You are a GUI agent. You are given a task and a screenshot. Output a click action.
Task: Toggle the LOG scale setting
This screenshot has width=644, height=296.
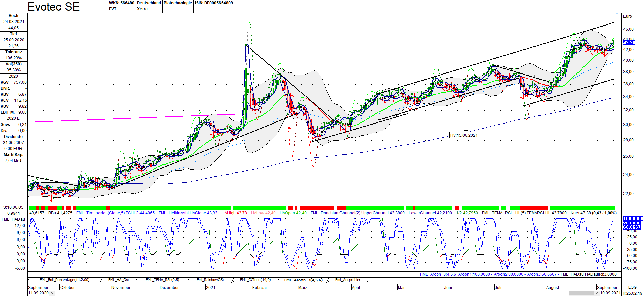pyautogui.click(x=632, y=287)
